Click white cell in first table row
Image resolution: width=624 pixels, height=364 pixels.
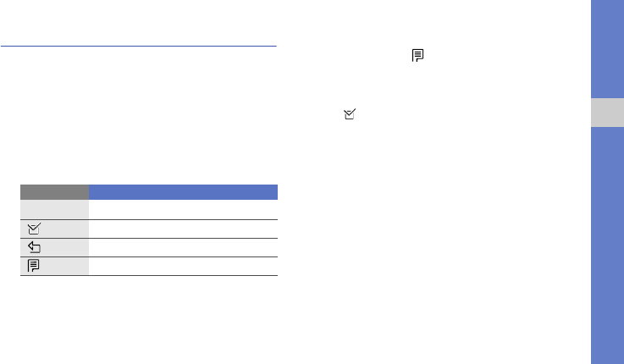[x=183, y=208]
